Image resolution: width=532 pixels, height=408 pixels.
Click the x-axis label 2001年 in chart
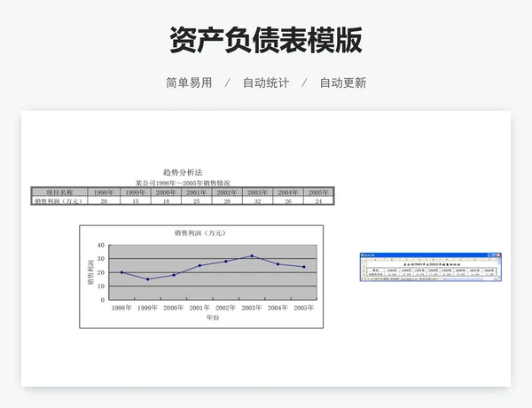(199, 308)
